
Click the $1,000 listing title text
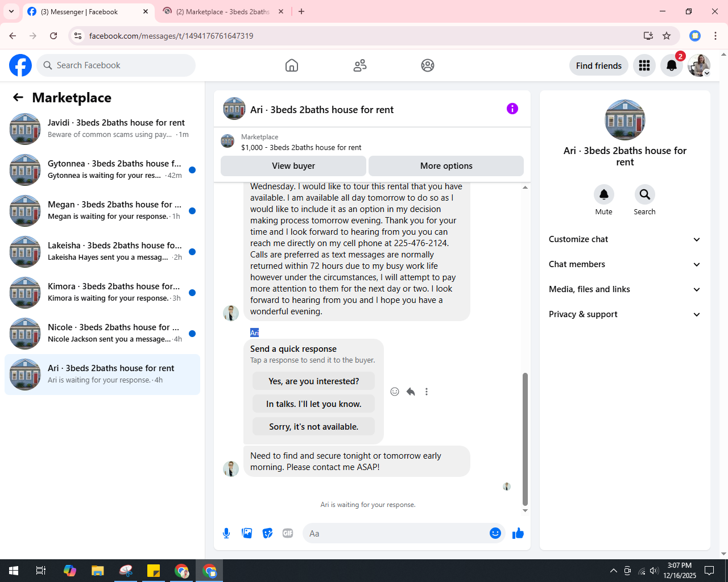(x=301, y=147)
